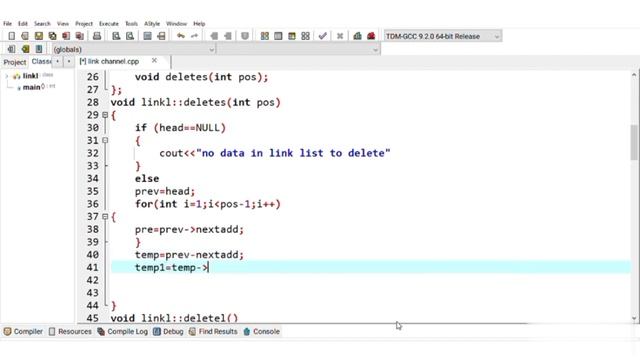This screenshot has width=640, height=360.
Task: Select main() function in class tree
Action: 33,87
